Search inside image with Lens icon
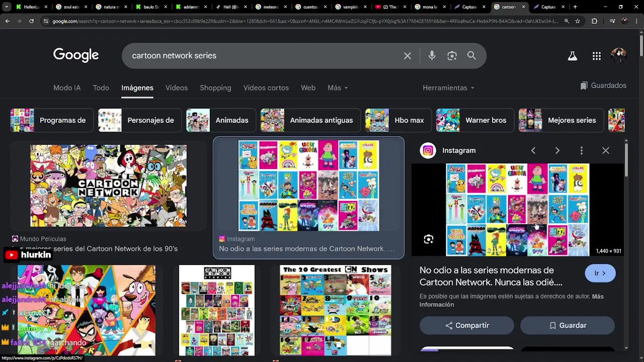This screenshot has height=362, width=644. 428,239
